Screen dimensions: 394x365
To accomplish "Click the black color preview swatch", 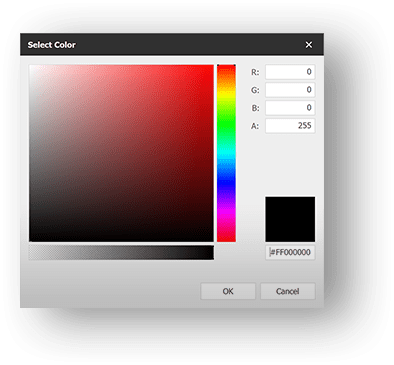I will point(290,219).
